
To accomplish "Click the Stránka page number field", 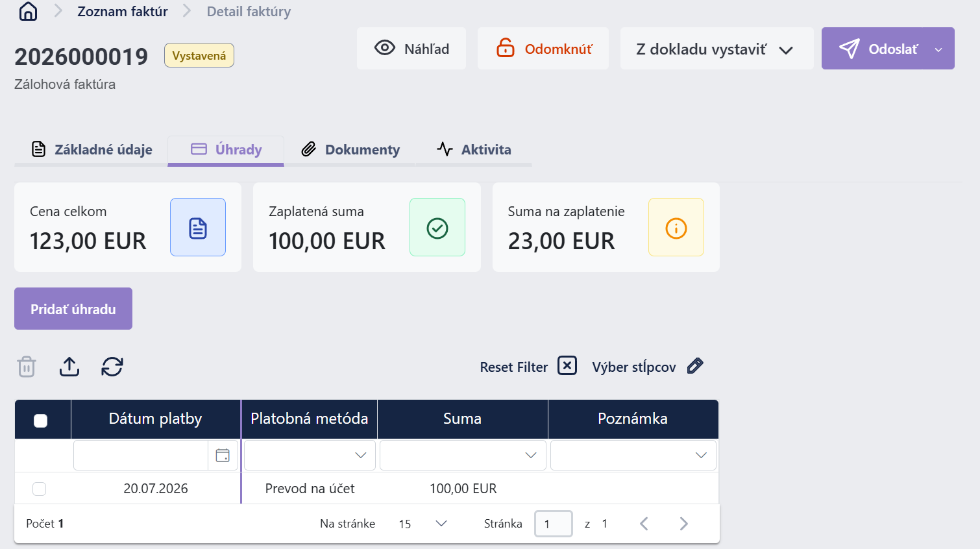I will click(554, 524).
